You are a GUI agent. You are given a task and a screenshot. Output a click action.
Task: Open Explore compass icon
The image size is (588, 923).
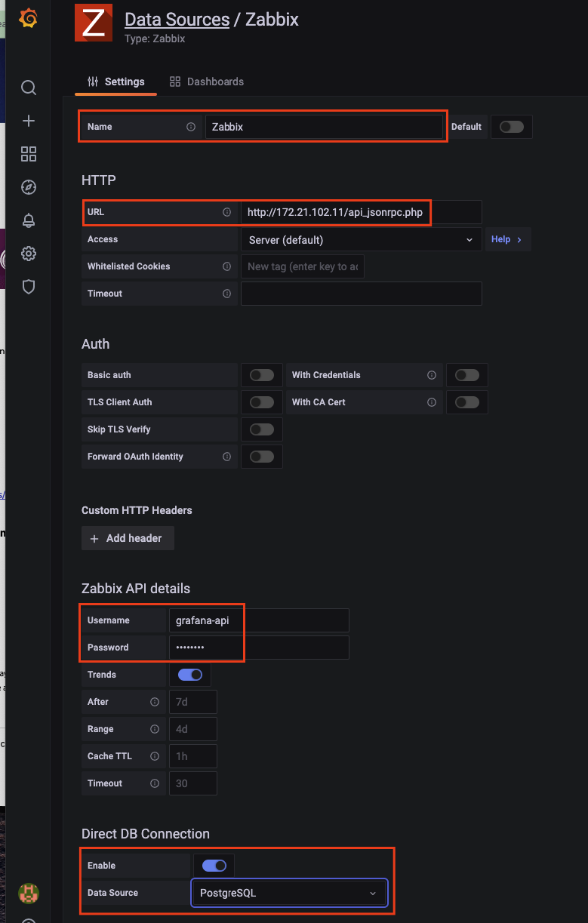(29, 187)
